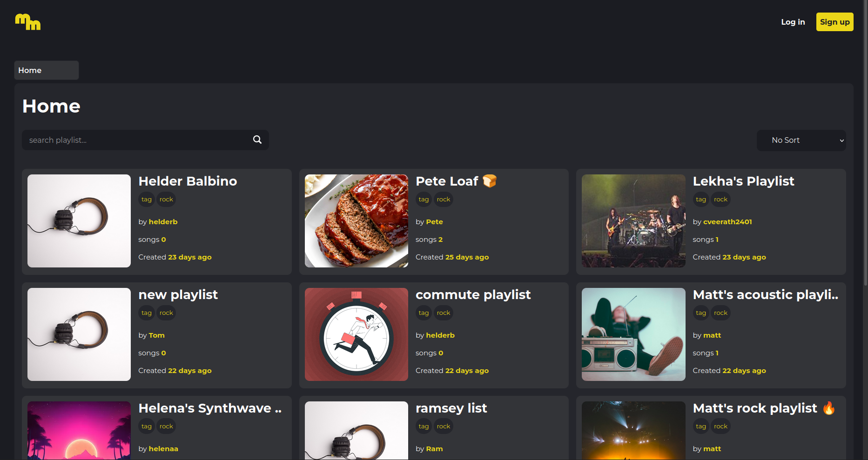This screenshot has height=460, width=868.
Task: Click the yellow site logo
Action: 28,22
